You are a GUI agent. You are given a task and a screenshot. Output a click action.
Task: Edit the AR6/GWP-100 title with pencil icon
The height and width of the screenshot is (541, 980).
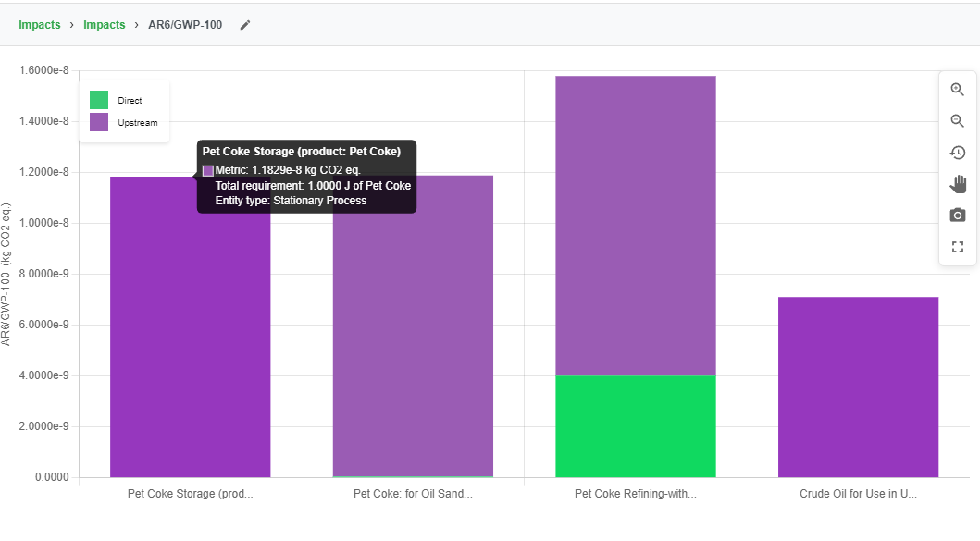(245, 25)
